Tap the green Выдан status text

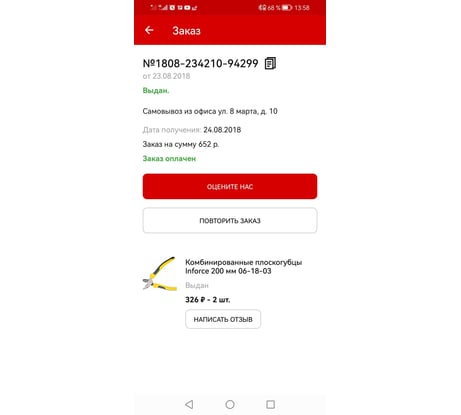pos(156,91)
